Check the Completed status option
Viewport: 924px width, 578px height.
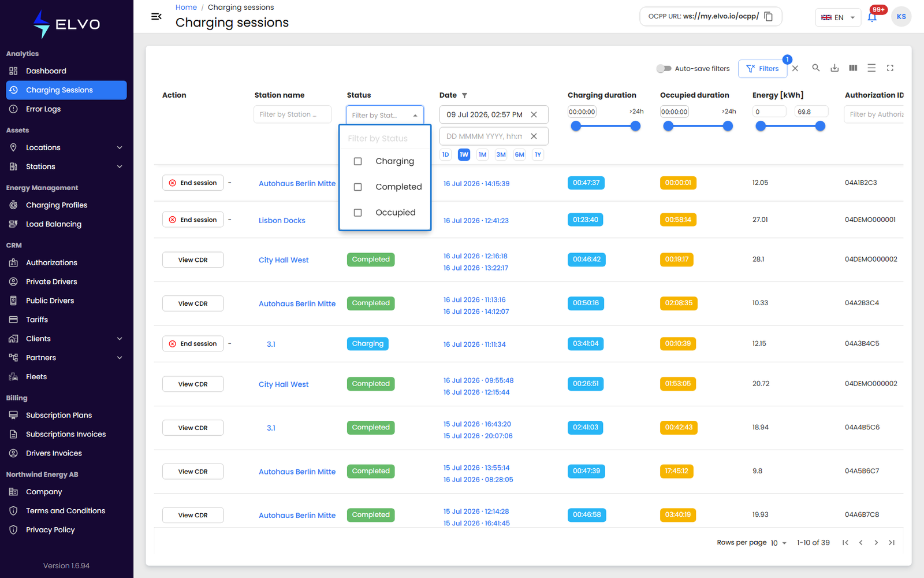tap(357, 187)
